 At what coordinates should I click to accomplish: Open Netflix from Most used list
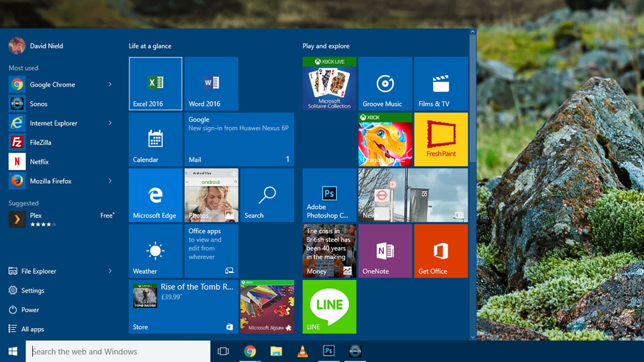[62, 162]
